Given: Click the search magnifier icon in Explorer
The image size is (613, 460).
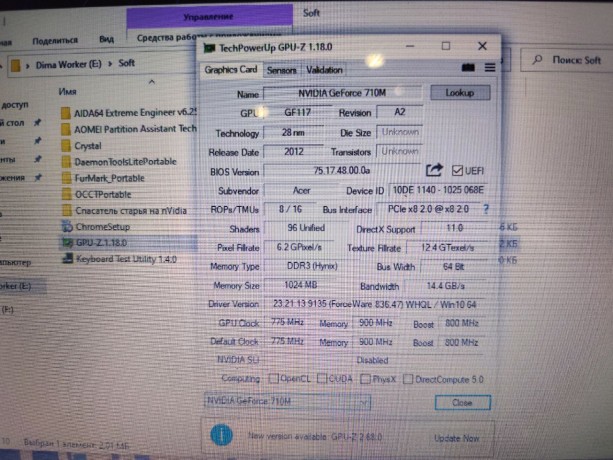Looking at the screenshot, I should 538,60.
